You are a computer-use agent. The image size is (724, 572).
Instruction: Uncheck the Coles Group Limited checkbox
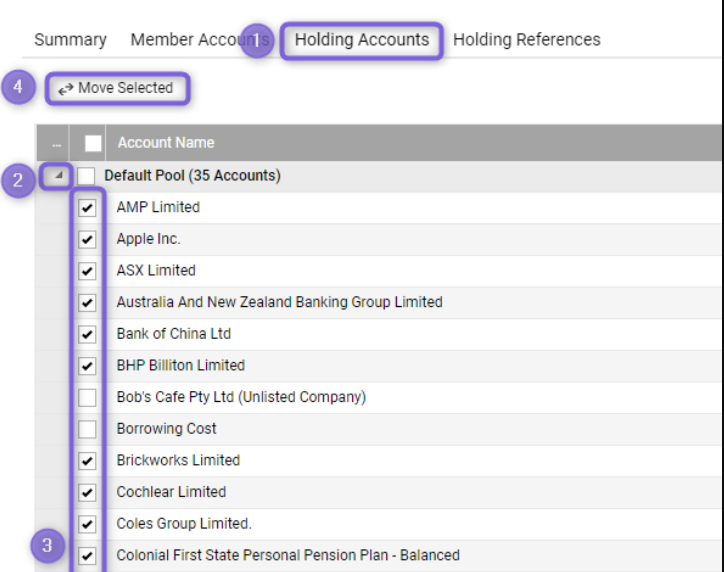(x=87, y=524)
